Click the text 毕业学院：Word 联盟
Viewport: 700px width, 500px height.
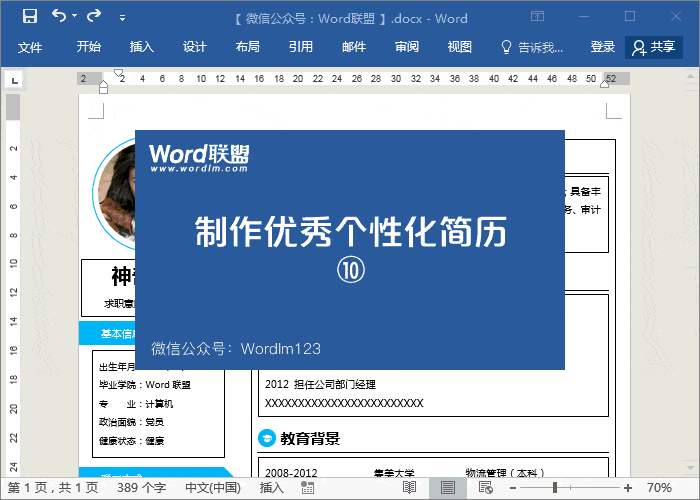pos(145,385)
